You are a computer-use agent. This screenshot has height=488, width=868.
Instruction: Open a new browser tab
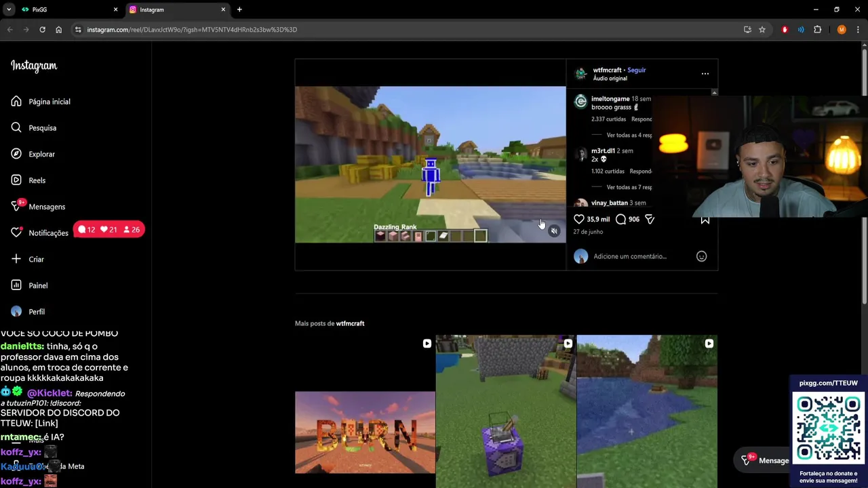pyautogui.click(x=239, y=9)
